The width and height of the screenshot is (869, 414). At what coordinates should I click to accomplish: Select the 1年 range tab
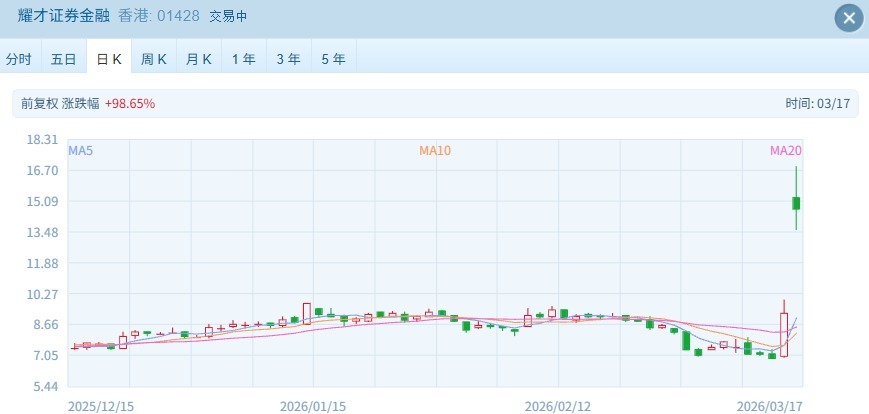244,59
